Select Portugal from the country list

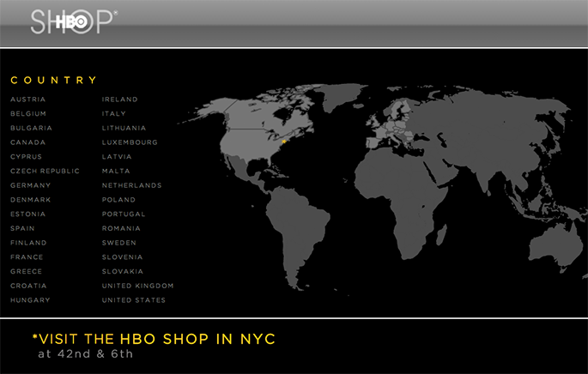click(124, 214)
